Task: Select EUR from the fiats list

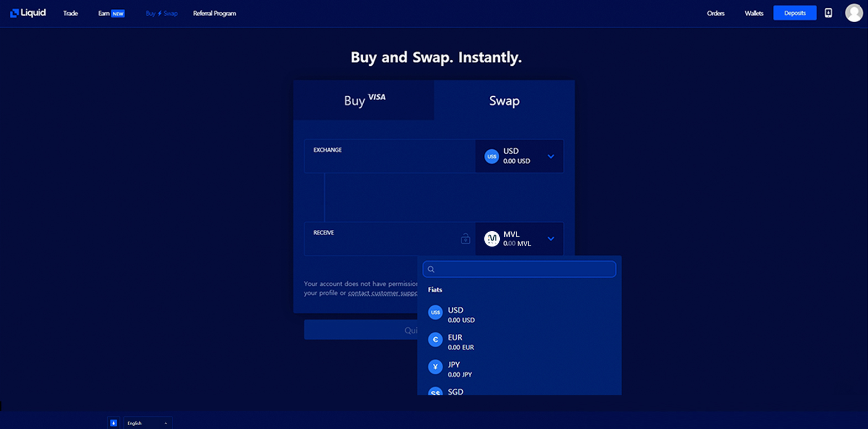Action: tap(519, 342)
